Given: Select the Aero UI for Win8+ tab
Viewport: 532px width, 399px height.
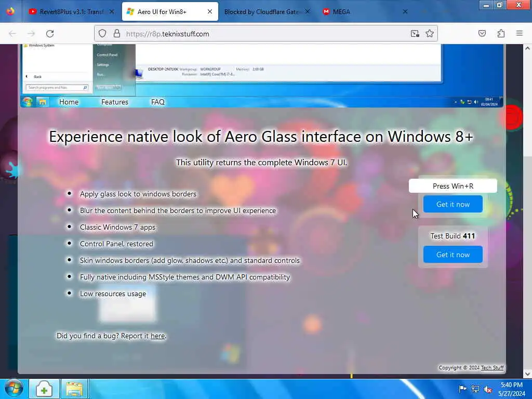Looking at the screenshot, I should tap(170, 11).
